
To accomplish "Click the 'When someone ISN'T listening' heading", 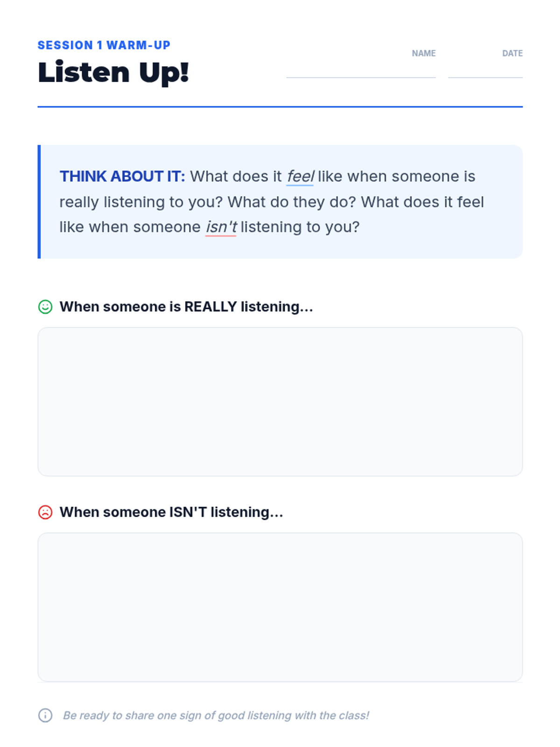I will [171, 512].
